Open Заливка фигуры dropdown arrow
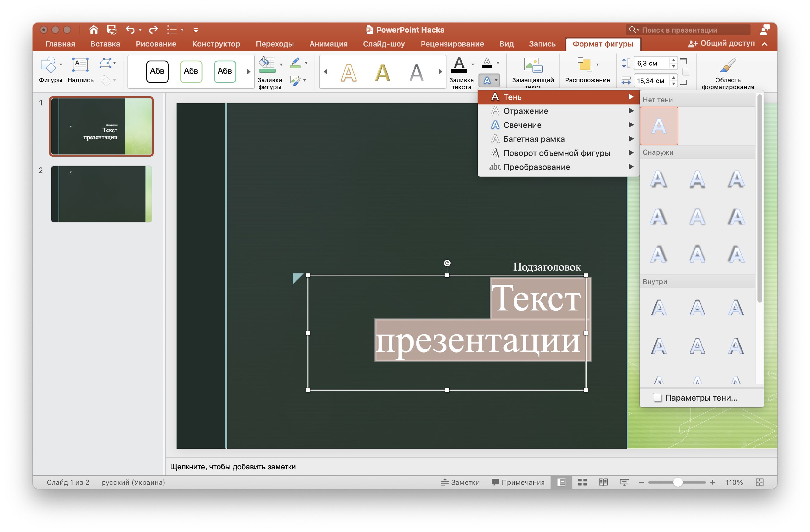This screenshot has width=810, height=532. 281,65
